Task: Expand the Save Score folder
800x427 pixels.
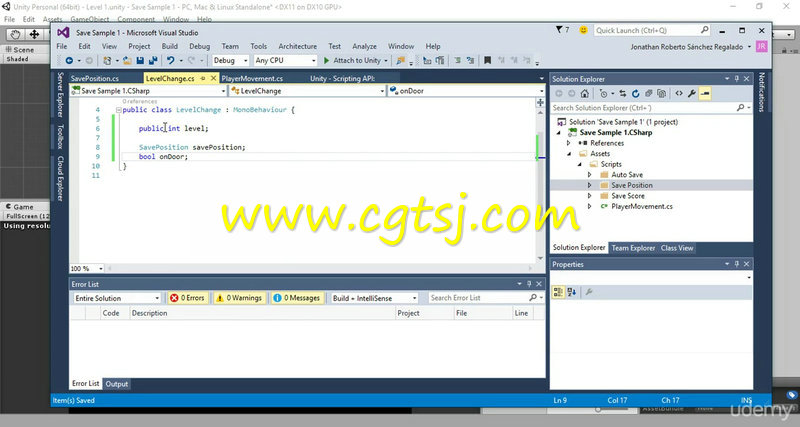Action: coord(590,196)
